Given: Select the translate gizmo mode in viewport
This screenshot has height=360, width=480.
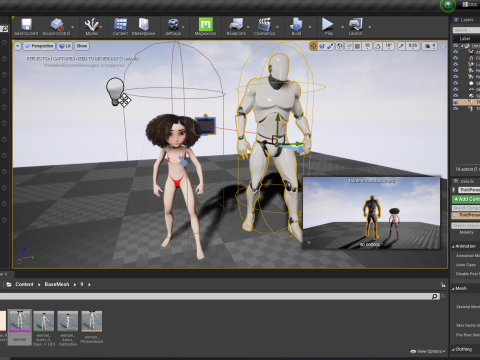Looking at the screenshot, I should click(x=313, y=46).
